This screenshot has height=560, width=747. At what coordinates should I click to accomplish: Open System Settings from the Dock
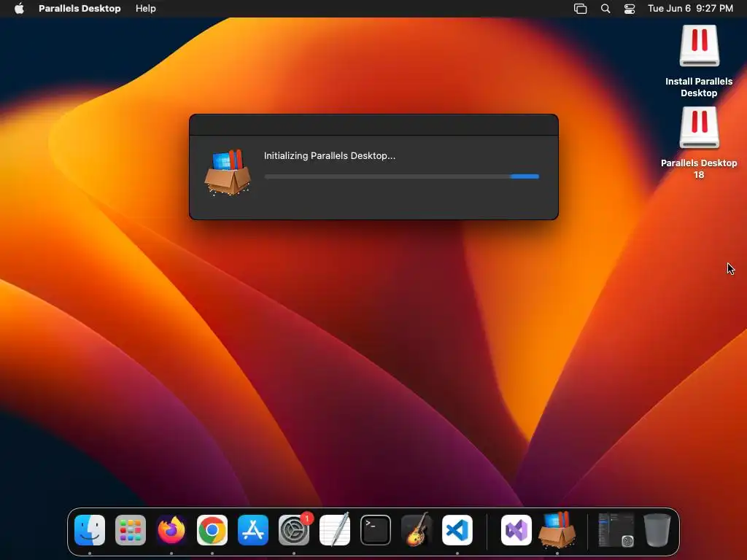coord(294,530)
